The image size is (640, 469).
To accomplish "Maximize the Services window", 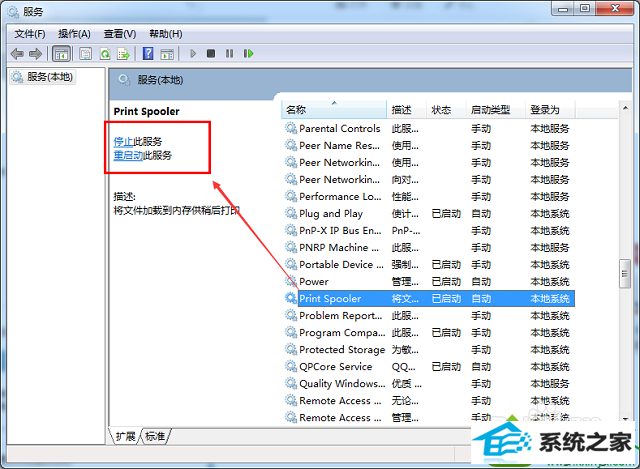I will click(x=585, y=9).
